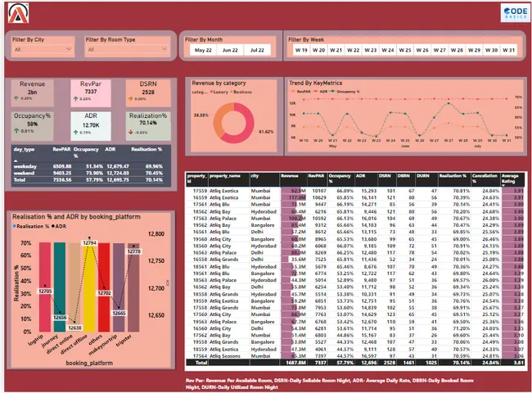Select week W 22 filter
Screen dimensions: 532x393
[354, 50]
